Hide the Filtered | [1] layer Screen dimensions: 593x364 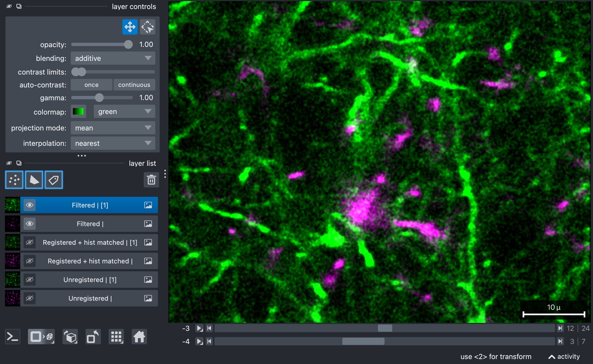pyautogui.click(x=30, y=205)
